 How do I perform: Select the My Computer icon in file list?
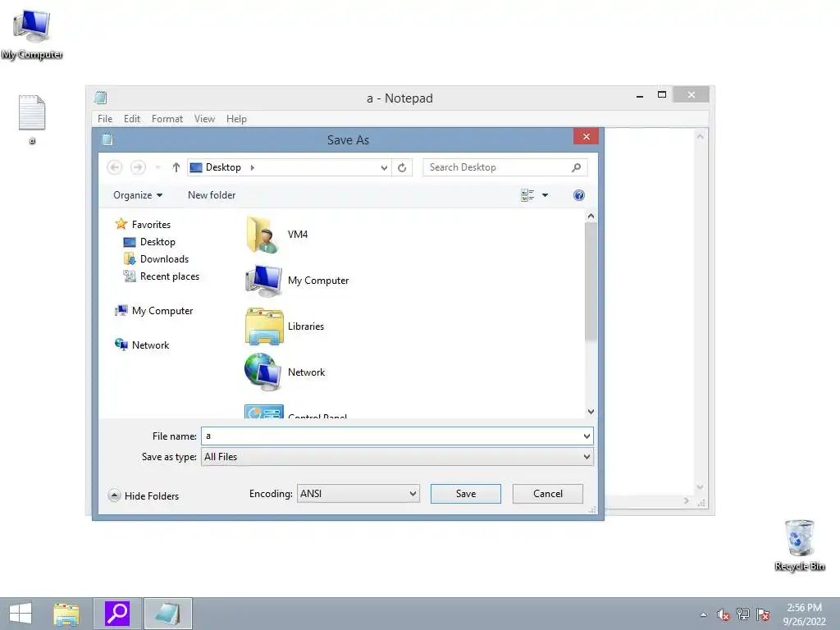[263, 281]
